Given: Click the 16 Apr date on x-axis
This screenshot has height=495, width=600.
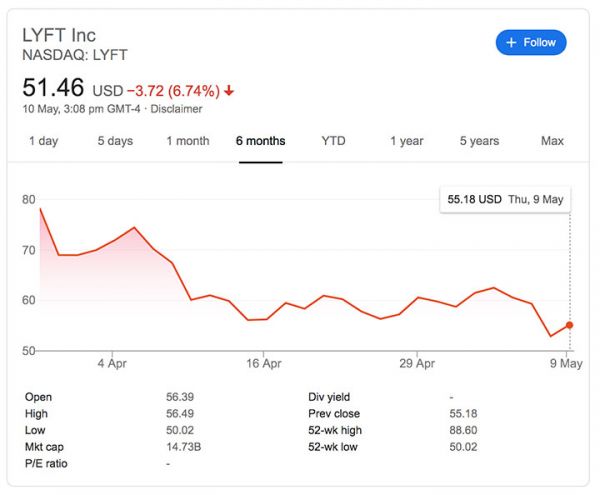Looking at the screenshot, I should [265, 364].
